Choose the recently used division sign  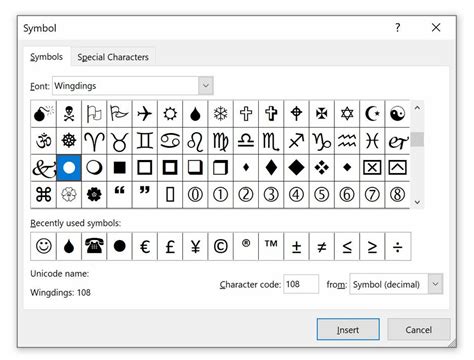coord(397,247)
